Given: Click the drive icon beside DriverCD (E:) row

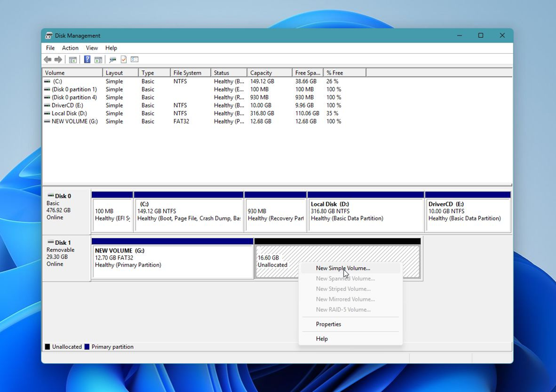Looking at the screenshot, I should click(47, 105).
